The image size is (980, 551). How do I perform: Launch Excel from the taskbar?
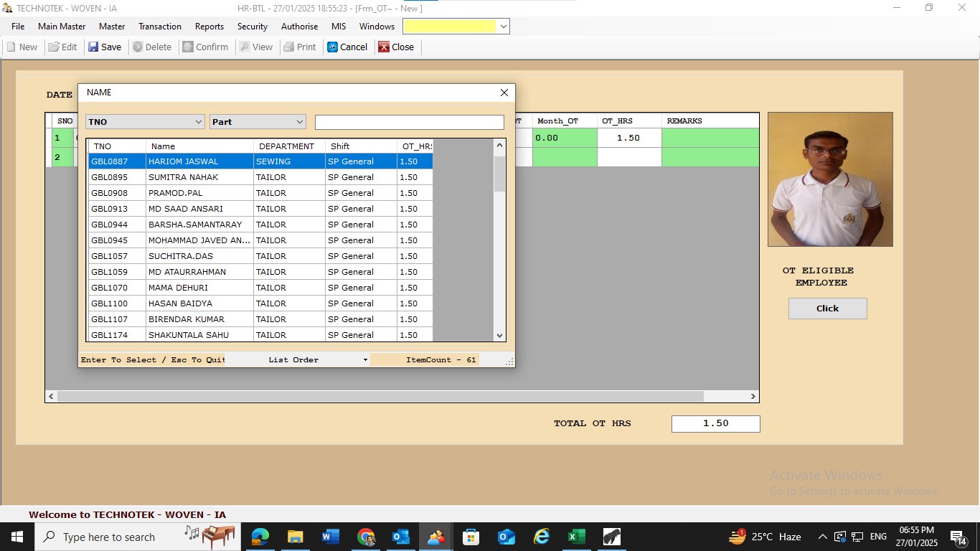(x=576, y=537)
